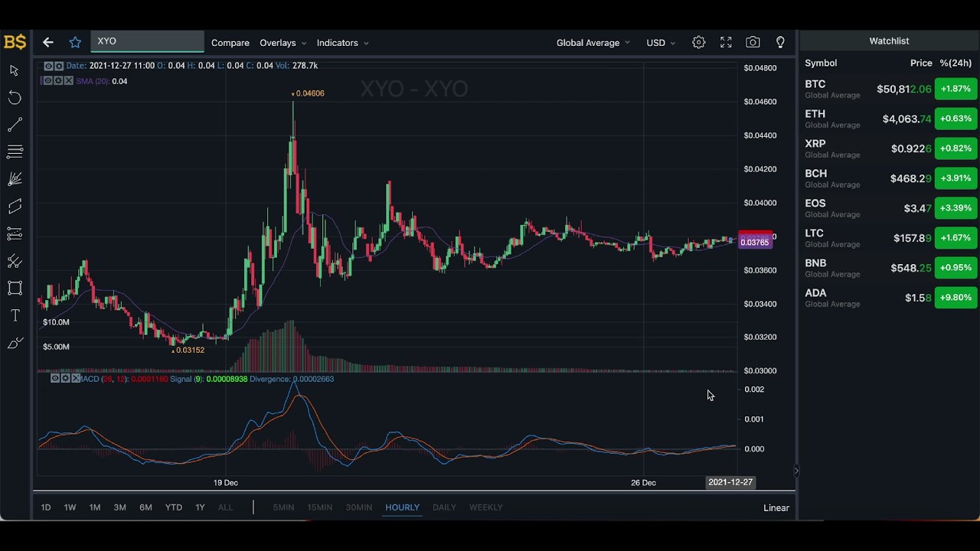
Task: Open LTC in the watchlist
Action: click(x=890, y=238)
